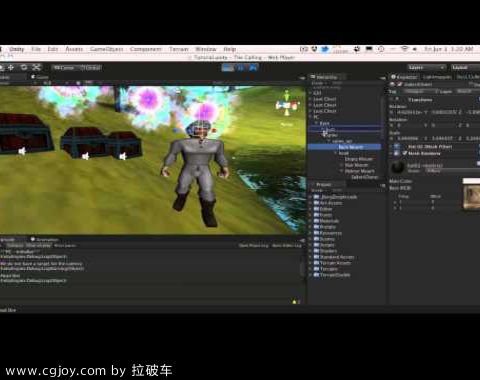Image resolution: width=480 pixels, height=380 pixels.
Task: Open the File menu
Action: click(x=36, y=49)
